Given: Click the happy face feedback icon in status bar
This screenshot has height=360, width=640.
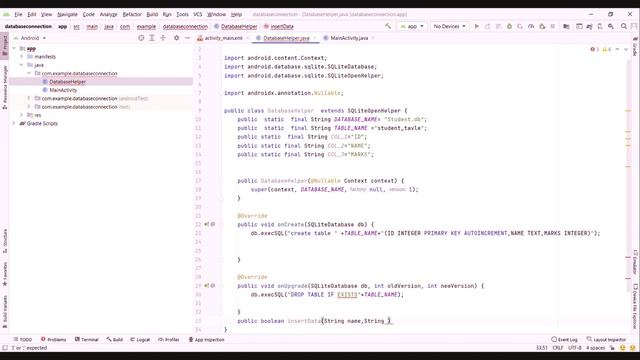Looking at the screenshot, I should [623, 348].
